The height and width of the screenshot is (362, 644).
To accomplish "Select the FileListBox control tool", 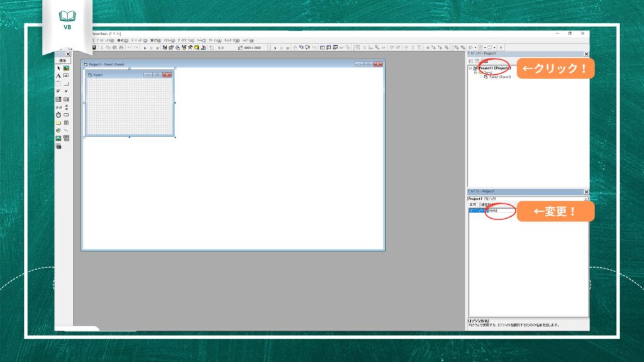I will click(66, 123).
